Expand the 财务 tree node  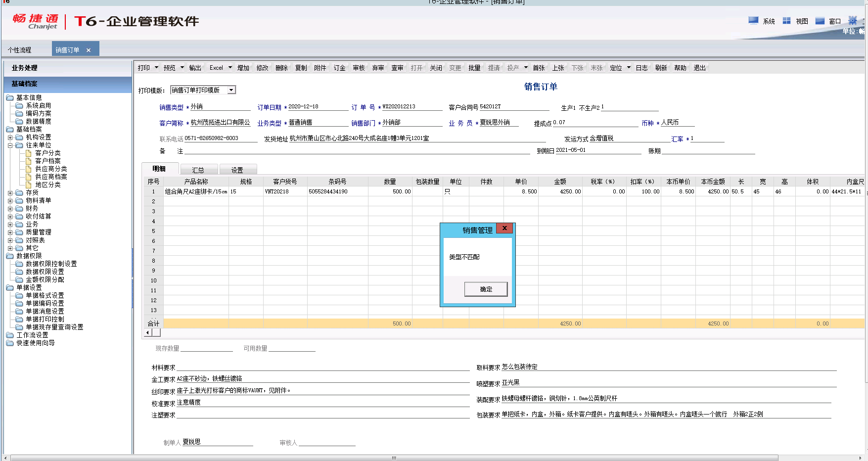[10, 208]
